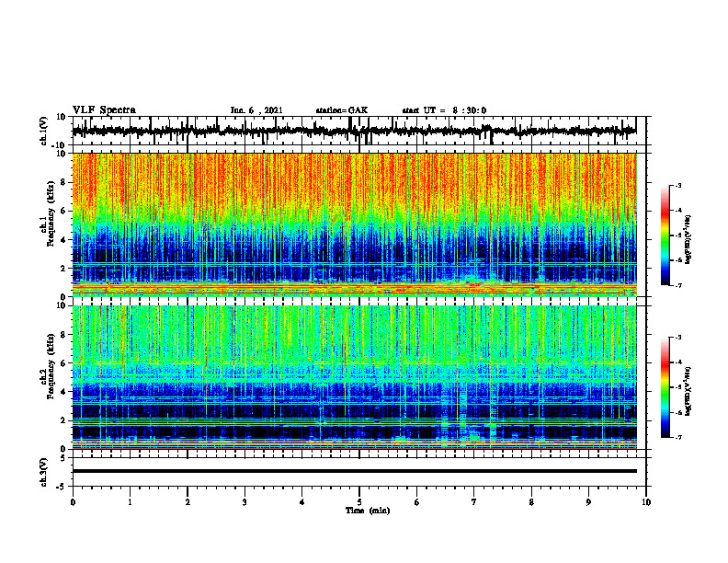Click the ch.2 spectrogram plot area

click(x=355, y=377)
